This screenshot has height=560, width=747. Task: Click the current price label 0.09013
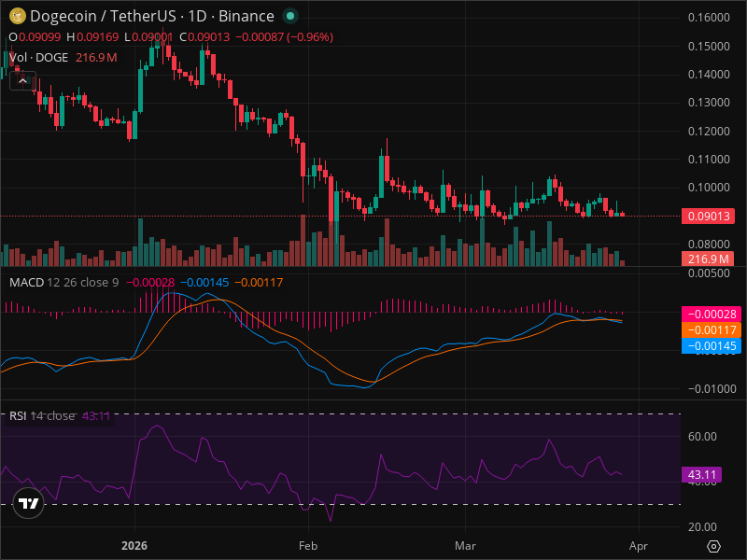pyautogui.click(x=709, y=217)
